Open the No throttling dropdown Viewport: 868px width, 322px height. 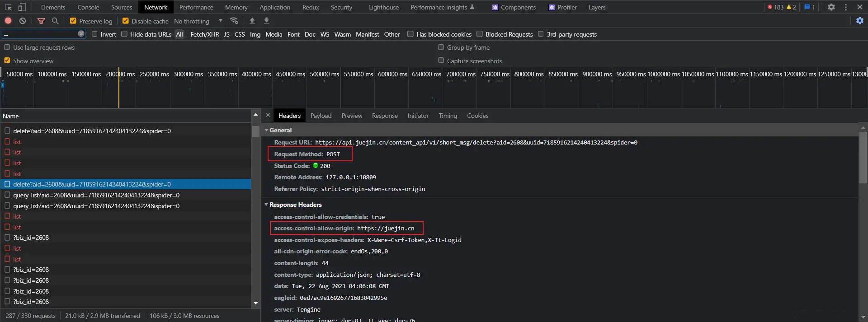[198, 21]
